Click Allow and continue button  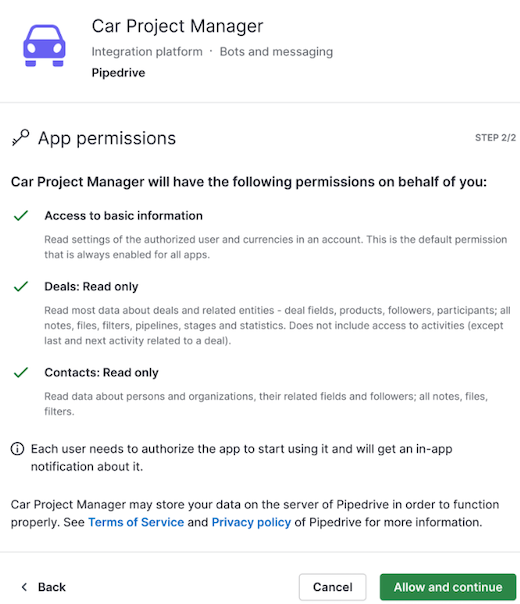[x=448, y=587]
